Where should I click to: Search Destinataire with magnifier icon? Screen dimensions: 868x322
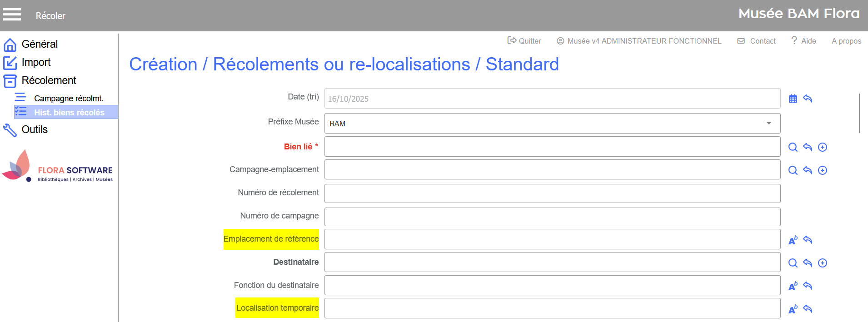(x=793, y=263)
